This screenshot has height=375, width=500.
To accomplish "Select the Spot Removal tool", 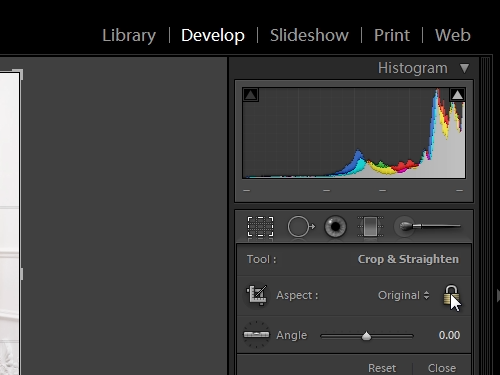I will point(301,227).
